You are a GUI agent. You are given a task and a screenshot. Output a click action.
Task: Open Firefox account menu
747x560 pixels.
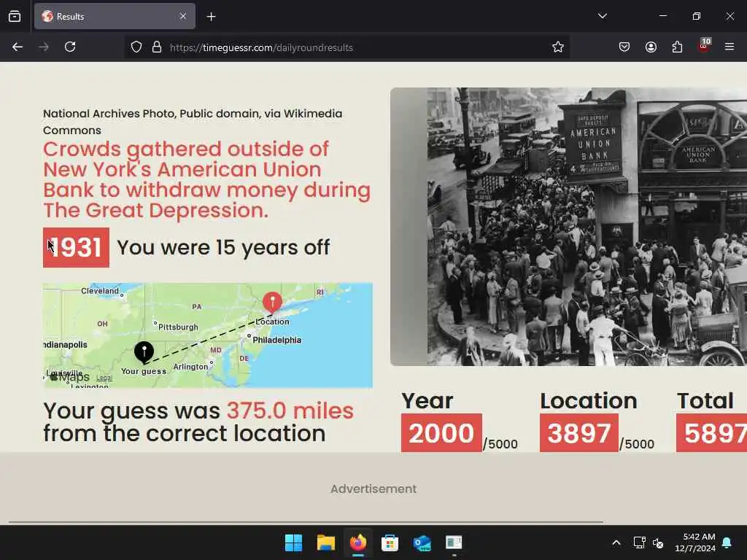point(651,47)
